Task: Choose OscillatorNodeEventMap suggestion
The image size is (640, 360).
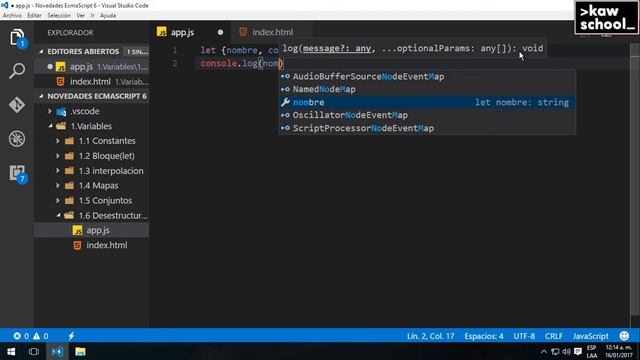Action: point(427,115)
